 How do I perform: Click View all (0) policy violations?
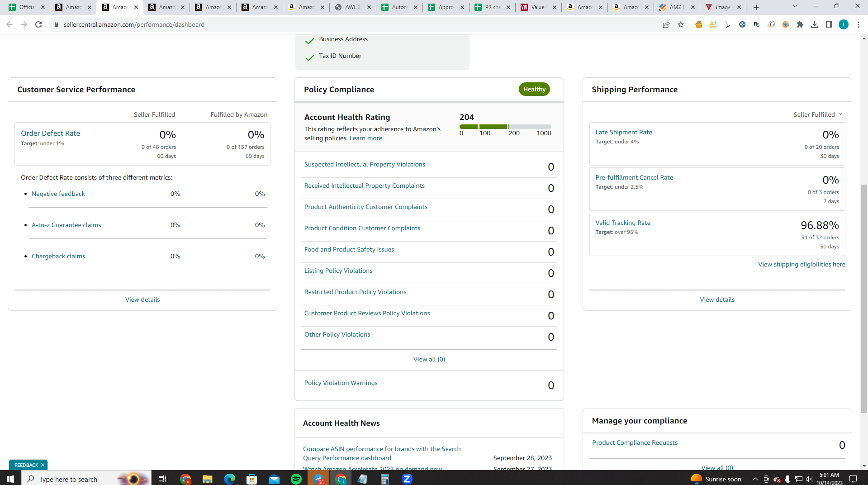(x=429, y=359)
